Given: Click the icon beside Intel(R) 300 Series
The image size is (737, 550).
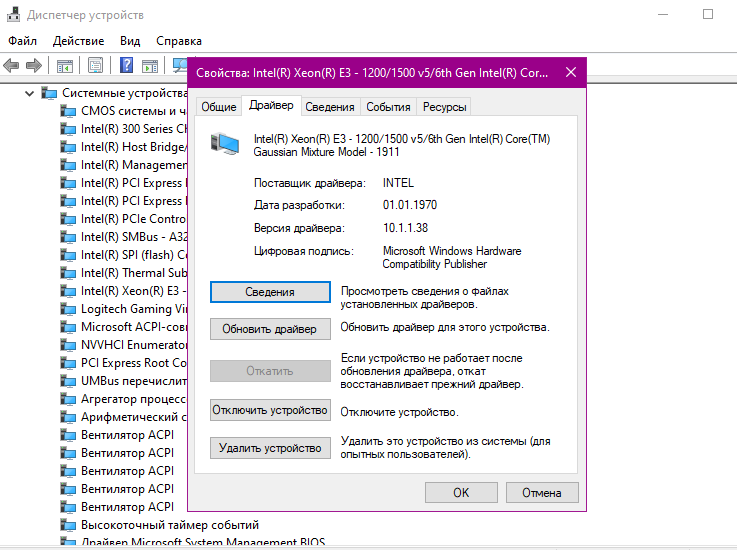Looking at the screenshot, I should click(x=68, y=129).
